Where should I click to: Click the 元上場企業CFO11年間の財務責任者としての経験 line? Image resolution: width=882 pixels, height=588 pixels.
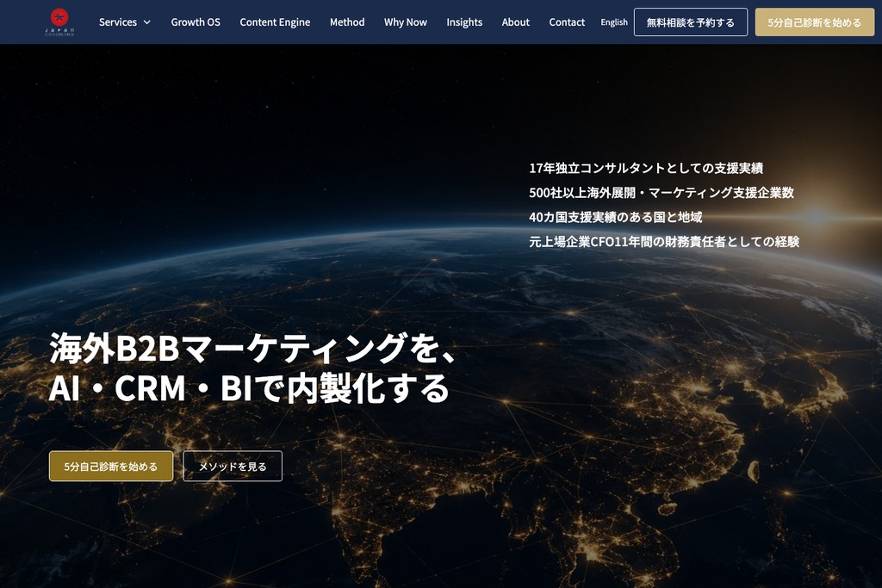coord(664,242)
